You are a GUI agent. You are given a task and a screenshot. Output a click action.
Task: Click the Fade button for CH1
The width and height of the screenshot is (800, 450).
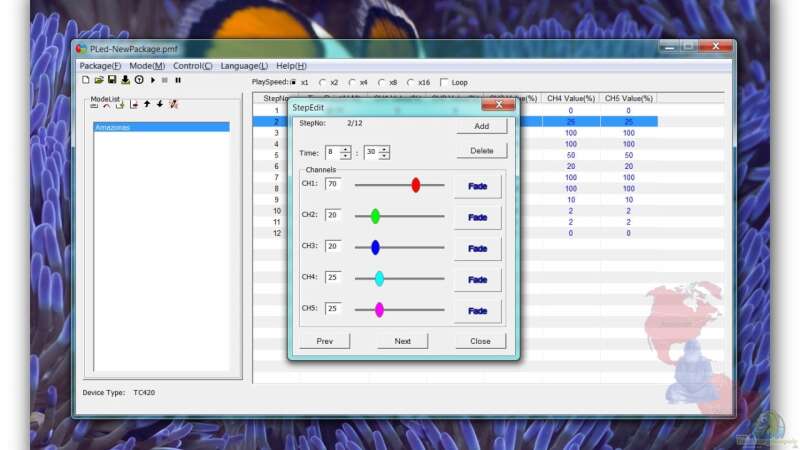coord(477,186)
